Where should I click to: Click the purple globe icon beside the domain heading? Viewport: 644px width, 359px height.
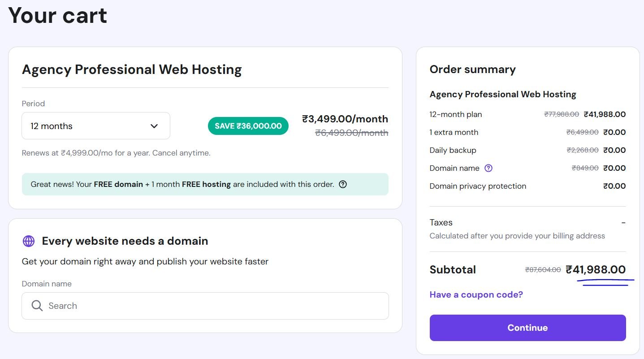click(x=29, y=241)
